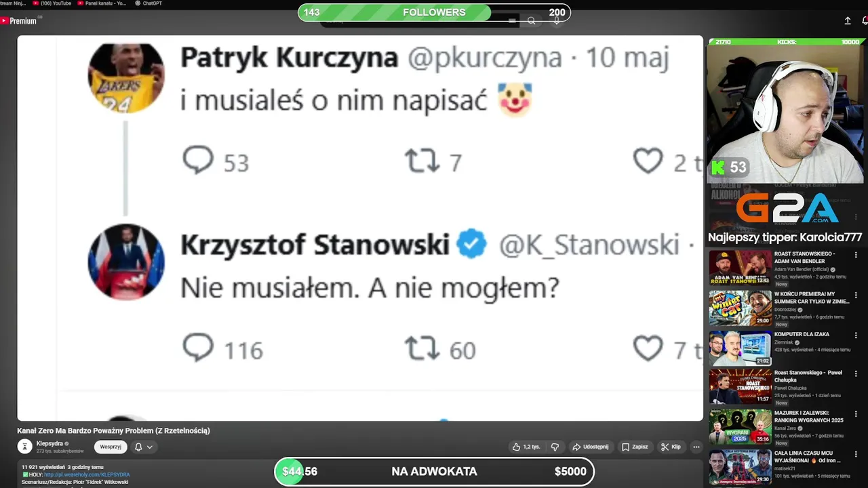This screenshot has height=488, width=868.
Task: Click the Udostępnij share button
Action: point(590,447)
